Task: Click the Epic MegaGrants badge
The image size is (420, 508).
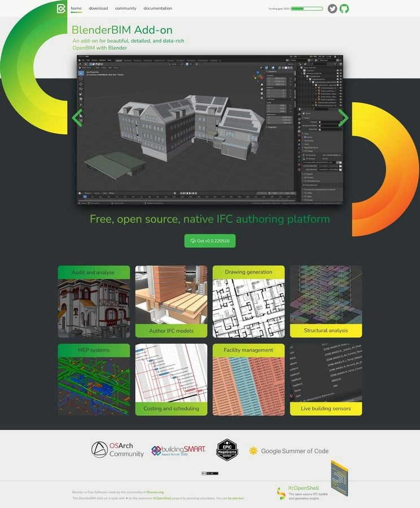Action: (x=227, y=450)
